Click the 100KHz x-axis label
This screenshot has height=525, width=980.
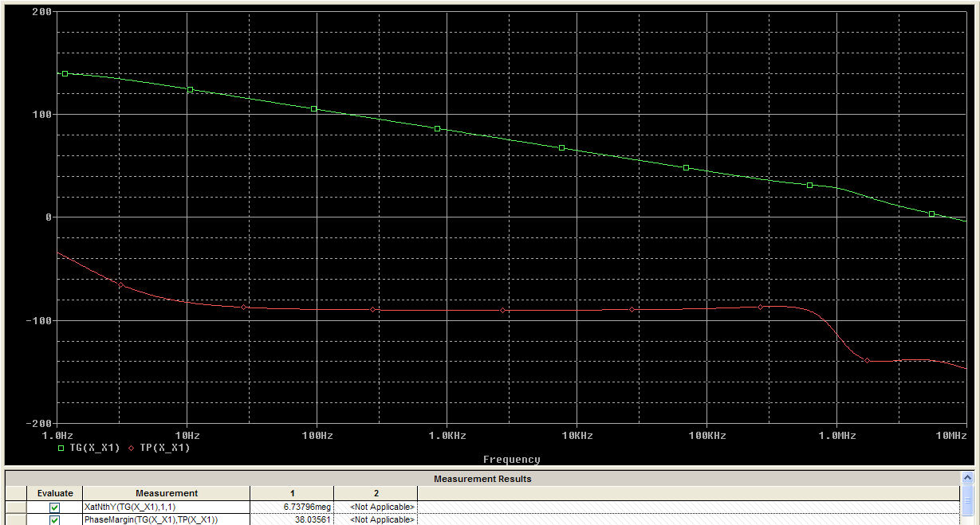[706, 436]
